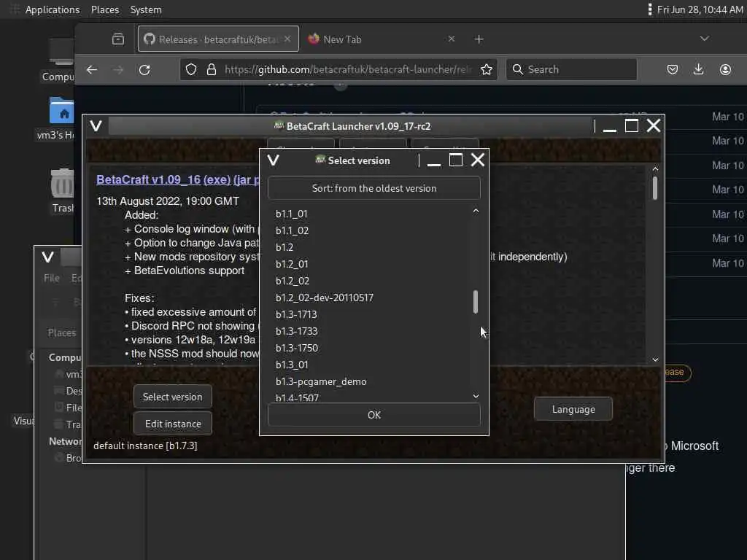Open a new browser tab with plus
Image resolution: width=747 pixels, height=560 pixels.
click(479, 39)
